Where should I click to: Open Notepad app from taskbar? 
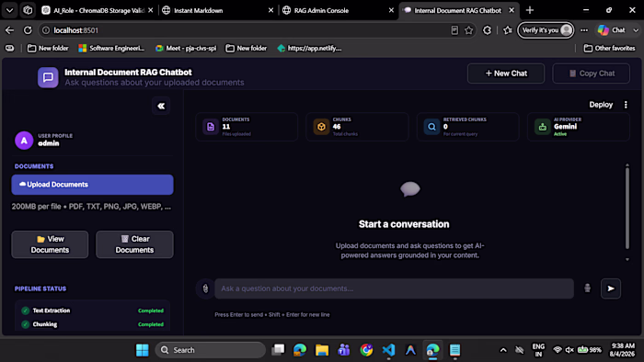[x=455, y=350]
